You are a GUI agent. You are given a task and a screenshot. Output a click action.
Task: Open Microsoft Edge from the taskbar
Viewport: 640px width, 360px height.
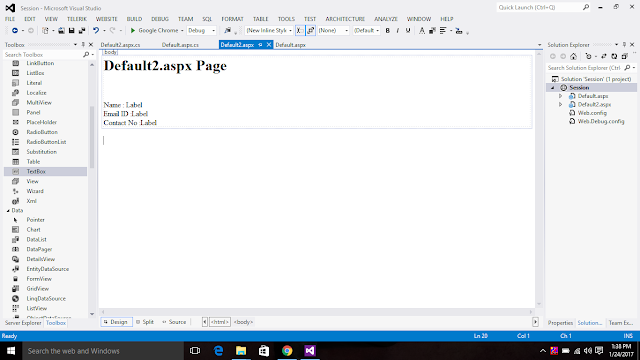218,351
